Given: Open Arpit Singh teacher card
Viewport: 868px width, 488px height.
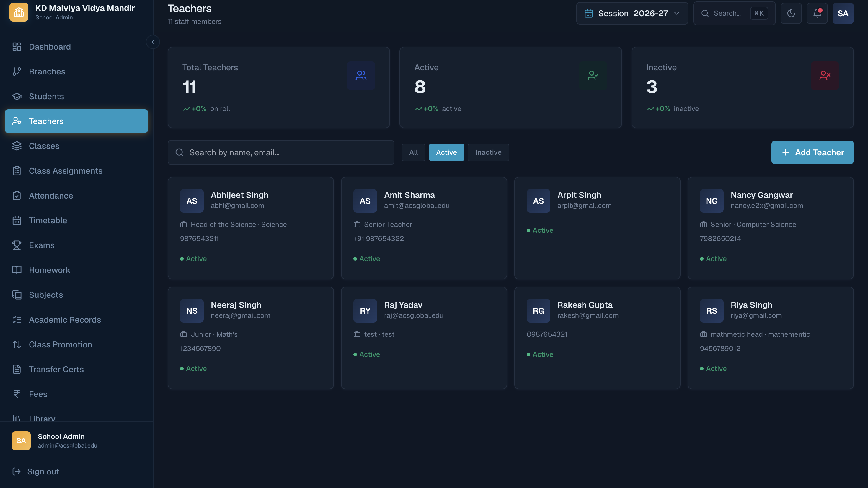Looking at the screenshot, I should click(597, 228).
